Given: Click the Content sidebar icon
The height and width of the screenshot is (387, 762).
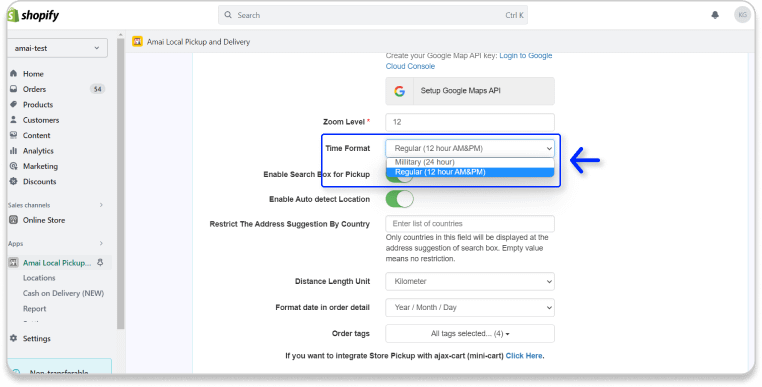Looking at the screenshot, I should (x=14, y=135).
